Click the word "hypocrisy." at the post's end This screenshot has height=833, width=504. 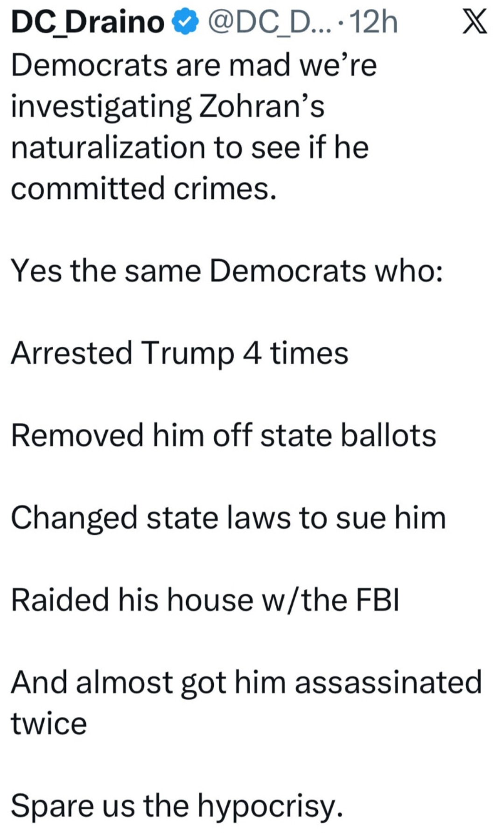[x=270, y=806]
